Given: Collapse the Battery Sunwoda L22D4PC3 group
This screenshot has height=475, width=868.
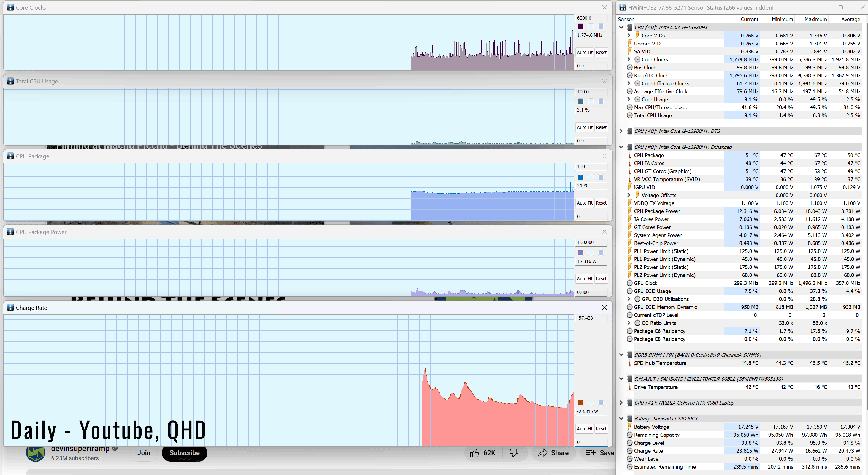Looking at the screenshot, I should click(x=621, y=419).
